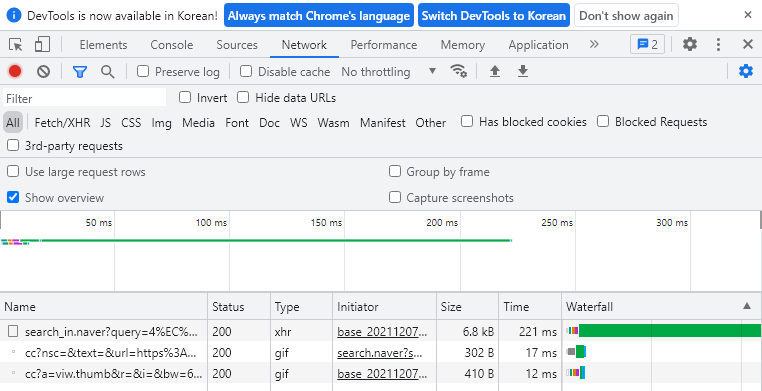Check Blocked Requests checkbox
This screenshot has height=391, width=762.
point(603,121)
